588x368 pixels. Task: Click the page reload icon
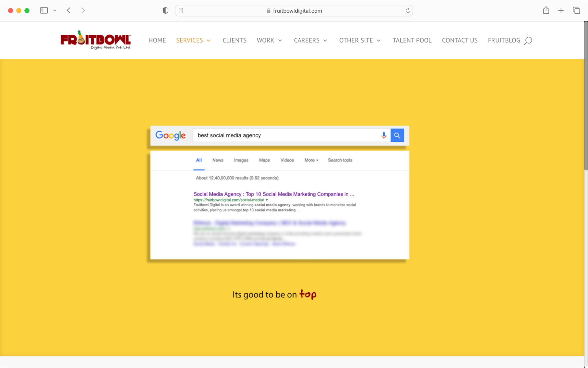[x=408, y=11]
